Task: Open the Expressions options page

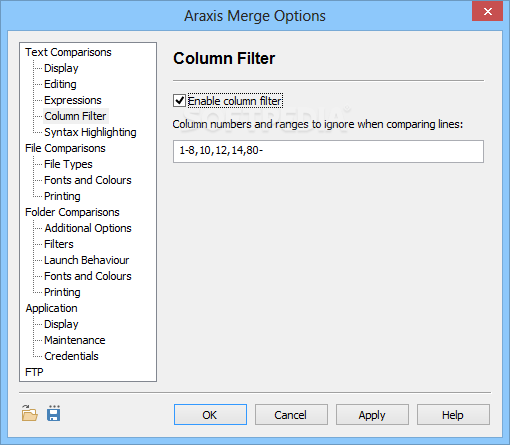Action: pos(73,100)
